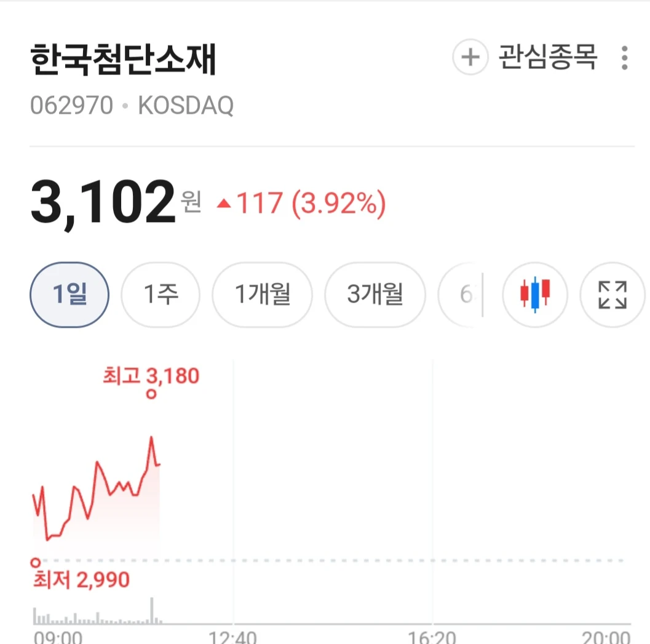Open the three-dot more options menu
This screenshot has height=644, width=650.
coord(624,58)
